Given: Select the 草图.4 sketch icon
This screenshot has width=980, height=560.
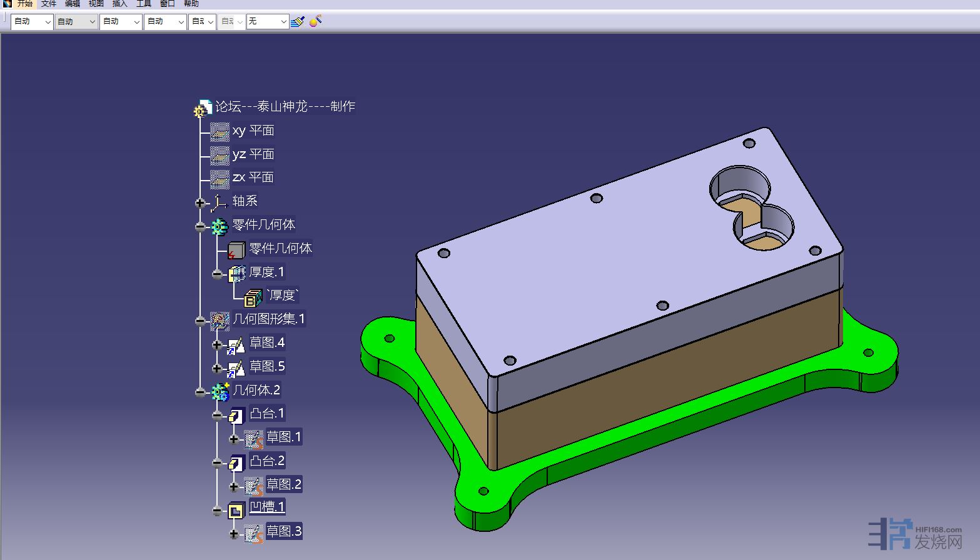Looking at the screenshot, I should 236,344.
